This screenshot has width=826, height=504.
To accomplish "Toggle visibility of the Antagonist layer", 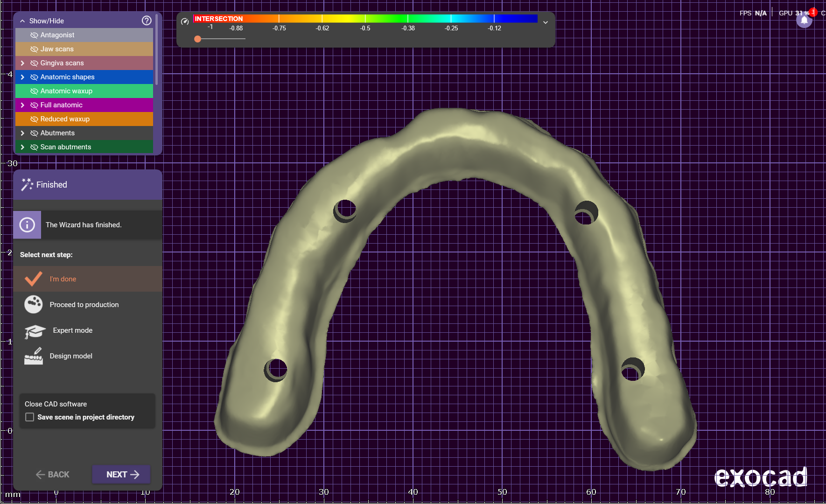I will (x=34, y=35).
